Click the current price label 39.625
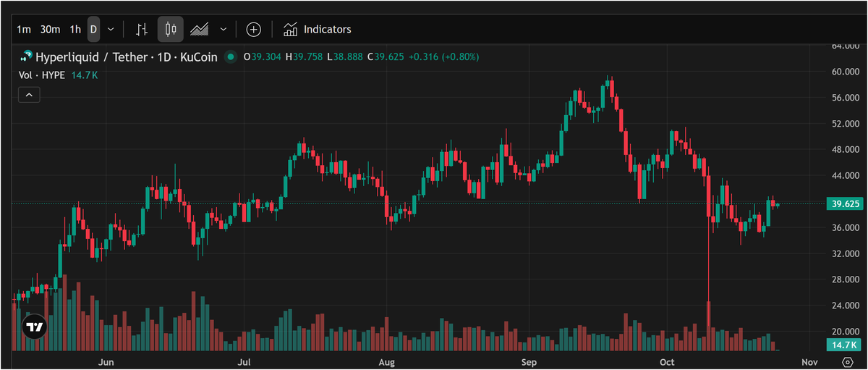 (845, 204)
